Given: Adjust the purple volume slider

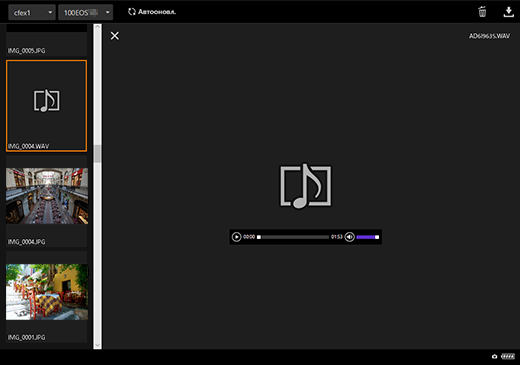Looking at the screenshot, I should click(x=368, y=237).
